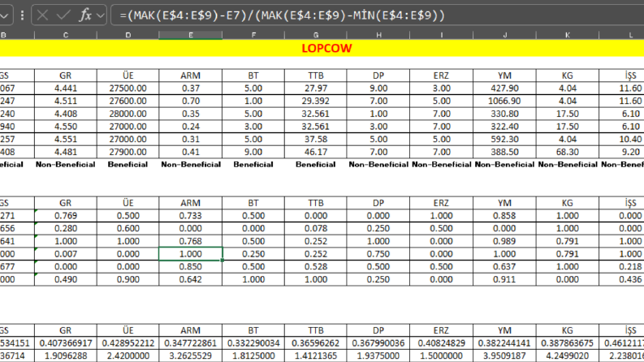Click the Beneficial label under ÜE column
644x362 pixels.
(x=128, y=165)
